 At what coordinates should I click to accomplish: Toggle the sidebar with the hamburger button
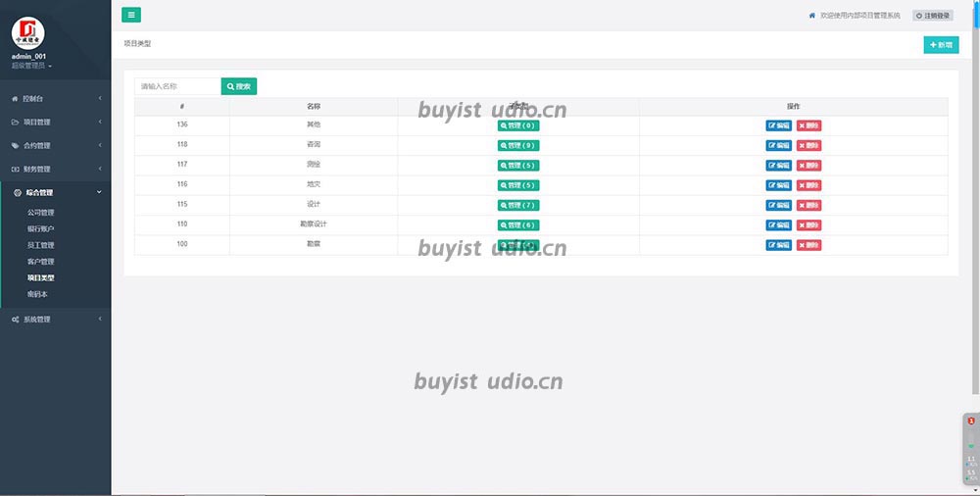[x=130, y=15]
